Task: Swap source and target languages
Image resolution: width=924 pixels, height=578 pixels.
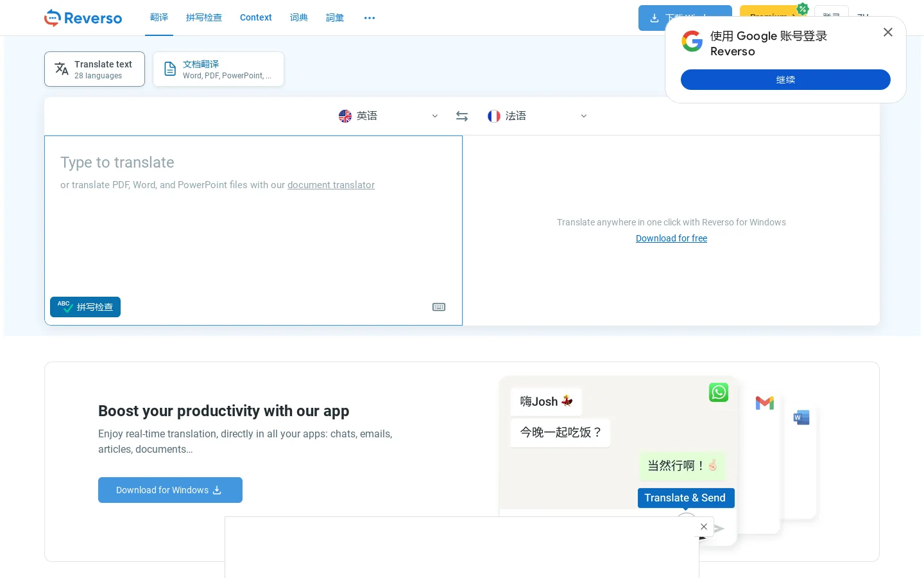Action: click(462, 116)
